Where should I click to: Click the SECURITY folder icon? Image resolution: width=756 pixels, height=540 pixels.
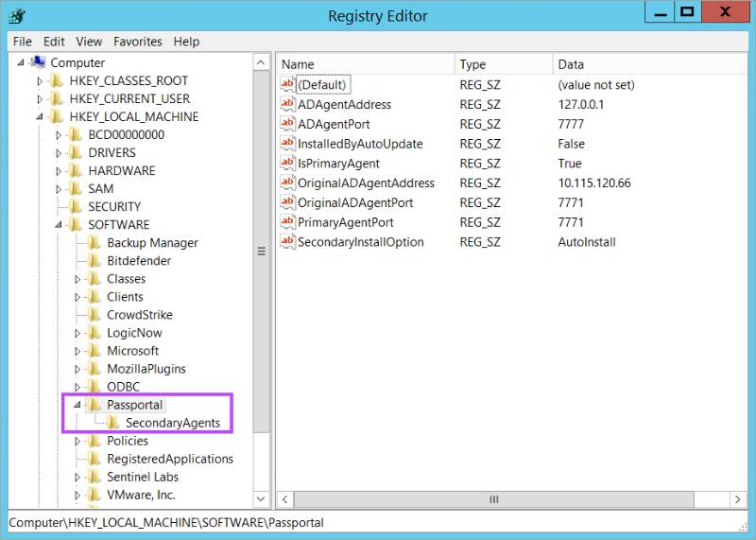pyautogui.click(x=76, y=206)
